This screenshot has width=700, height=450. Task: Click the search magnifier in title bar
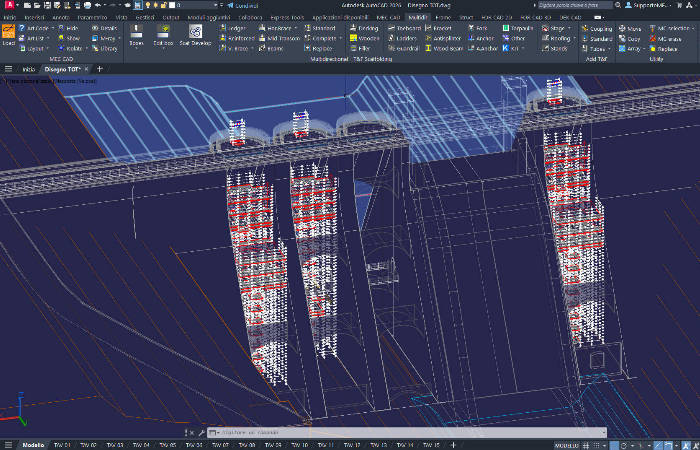618,5
